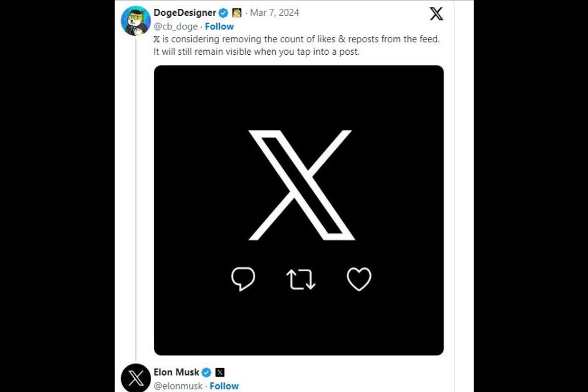The width and height of the screenshot is (588, 392).
Task: Open Elon Musk's X logo avatar
Action: 136,378
